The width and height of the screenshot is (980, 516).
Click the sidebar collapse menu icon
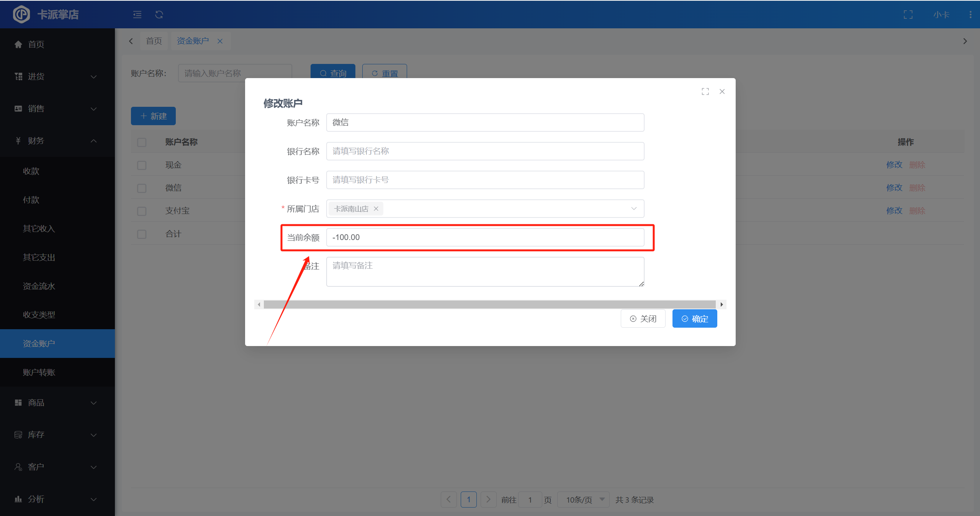click(x=137, y=15)
